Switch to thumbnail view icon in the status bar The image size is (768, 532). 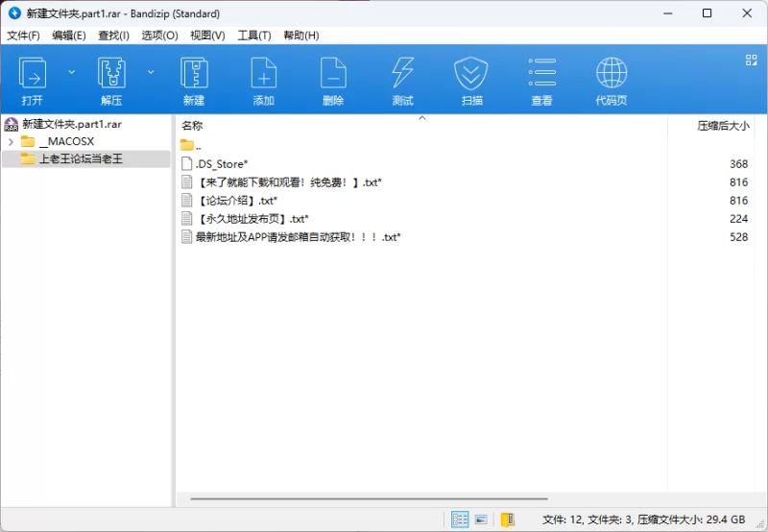click(x=482, y=520)
